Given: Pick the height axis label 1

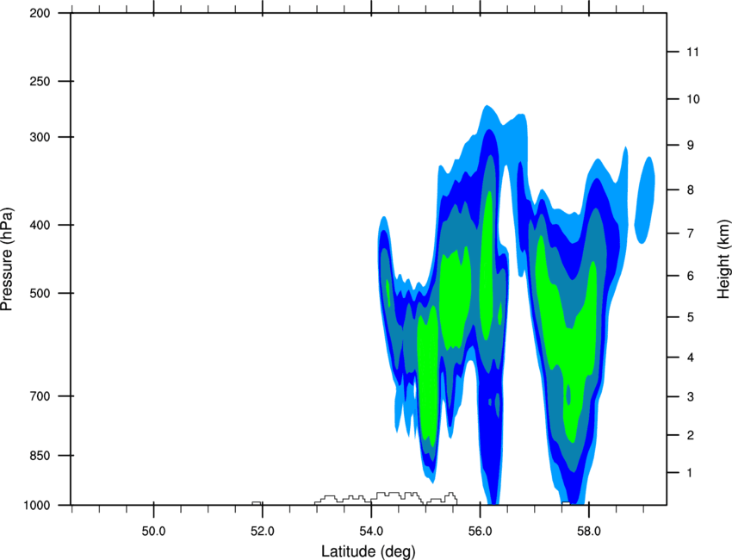Looking at the screenshot, I should click(690, 473).
